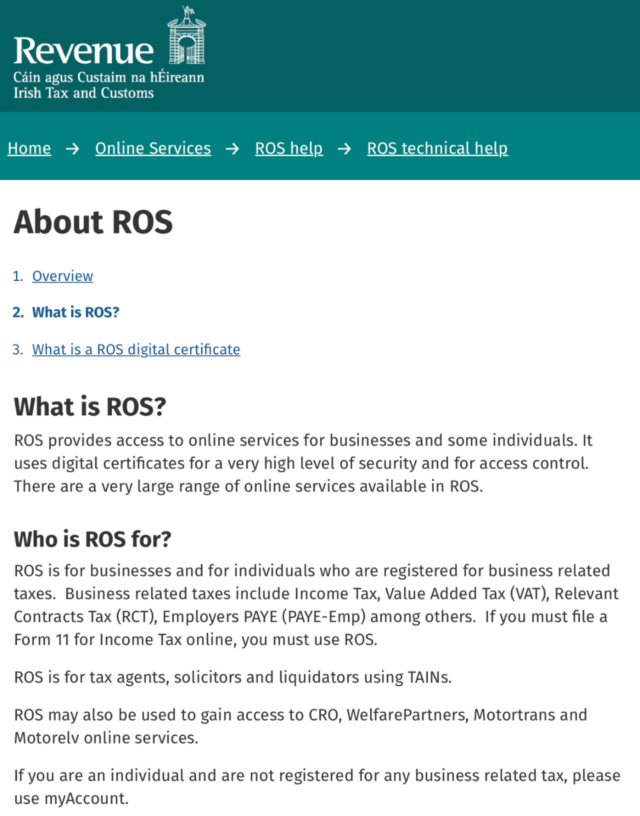
Task: Open ROS technical help breadcrumb
Action: coord(437,148)
